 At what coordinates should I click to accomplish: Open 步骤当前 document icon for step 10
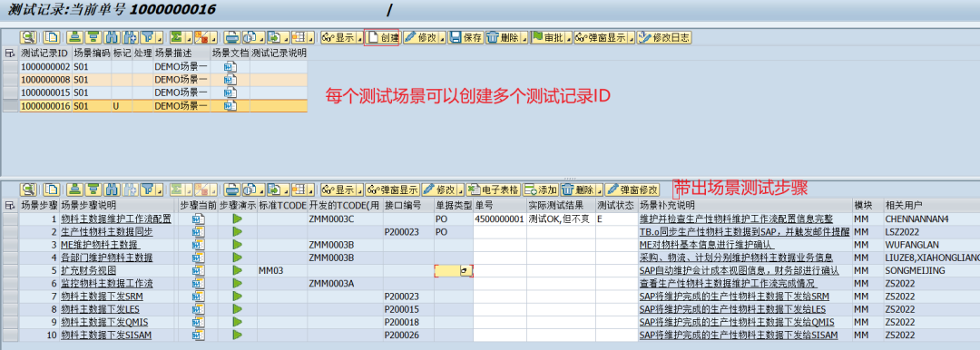pyautogui.click(x=199, y=335)
